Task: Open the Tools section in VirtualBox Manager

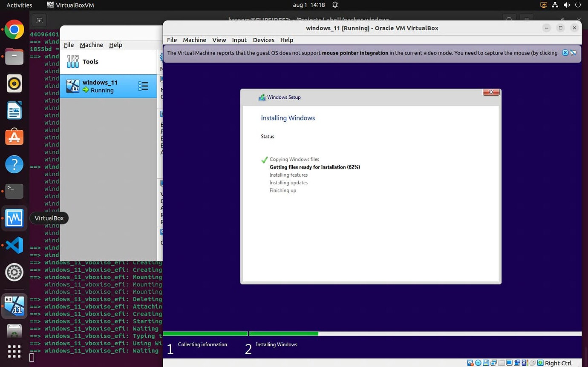Action: click(x=90, y=61)
